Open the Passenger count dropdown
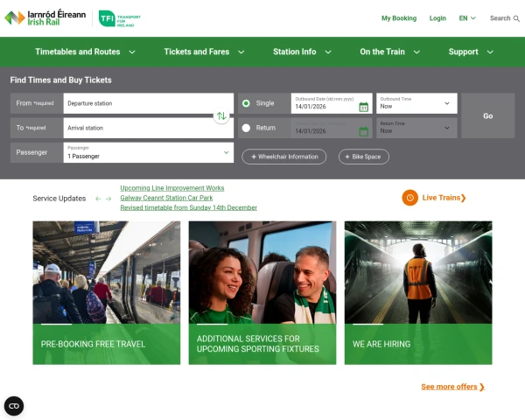 [x=149, y=152]
